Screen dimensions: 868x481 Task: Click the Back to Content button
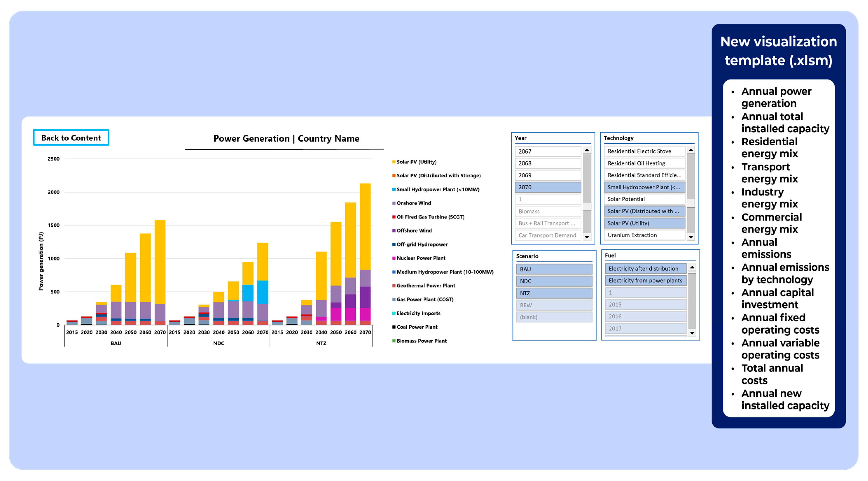click(x=71, y=138)
